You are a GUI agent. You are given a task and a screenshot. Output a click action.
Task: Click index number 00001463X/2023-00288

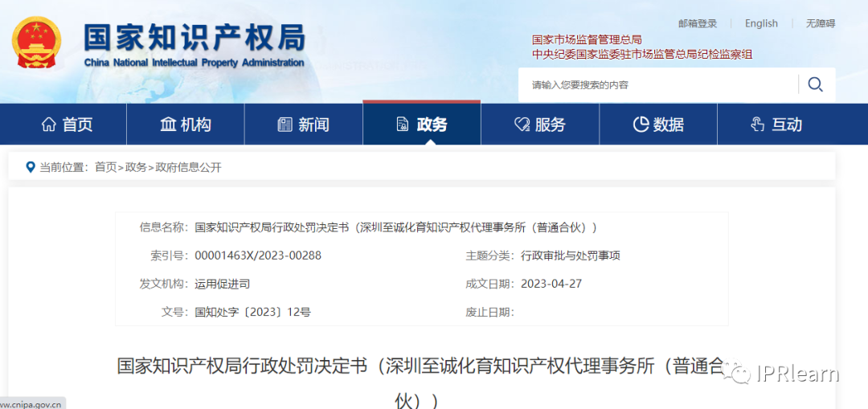258,256
